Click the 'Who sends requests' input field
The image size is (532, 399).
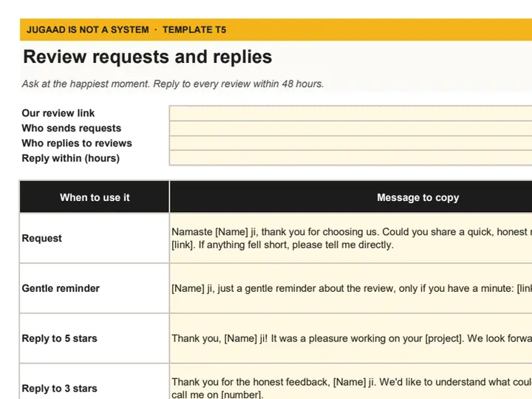tap(350, 129)
